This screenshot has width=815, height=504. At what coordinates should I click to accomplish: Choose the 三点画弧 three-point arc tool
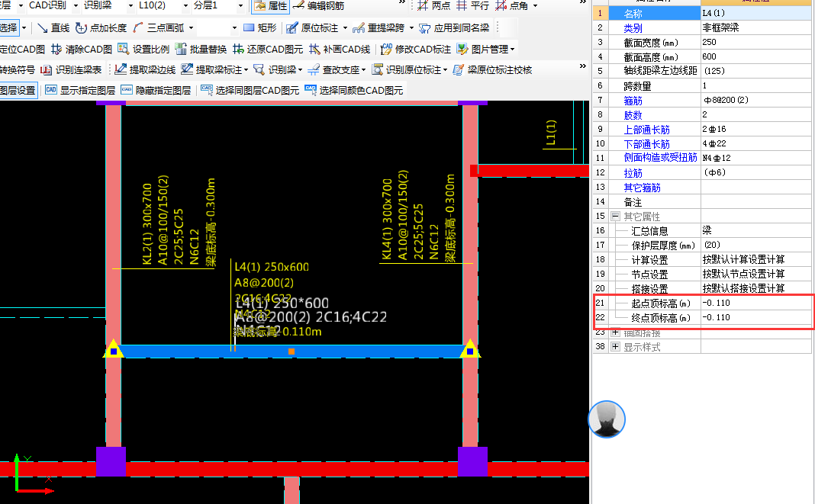pyautogui.click(x=159, y=27)
